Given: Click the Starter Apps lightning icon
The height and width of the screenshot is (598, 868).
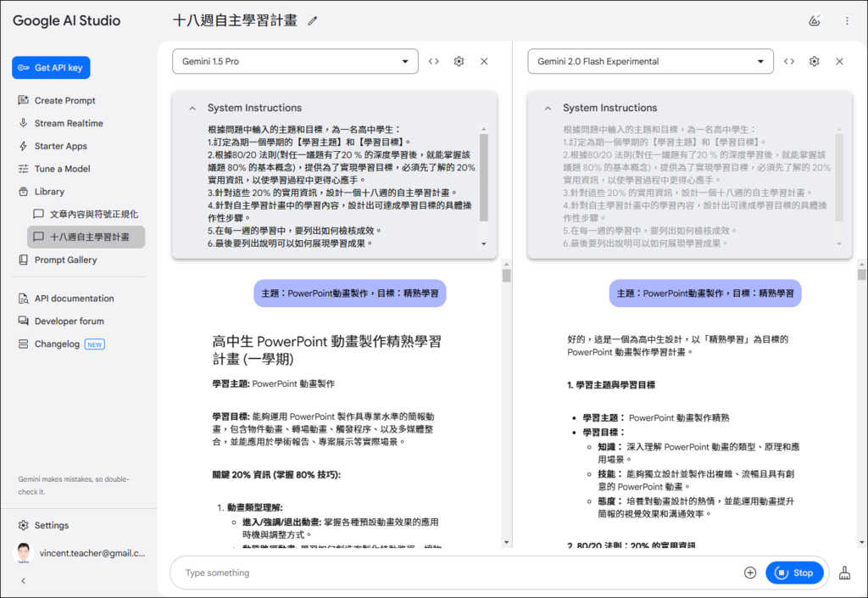Looking at the screenshot, I should [23, 146].
